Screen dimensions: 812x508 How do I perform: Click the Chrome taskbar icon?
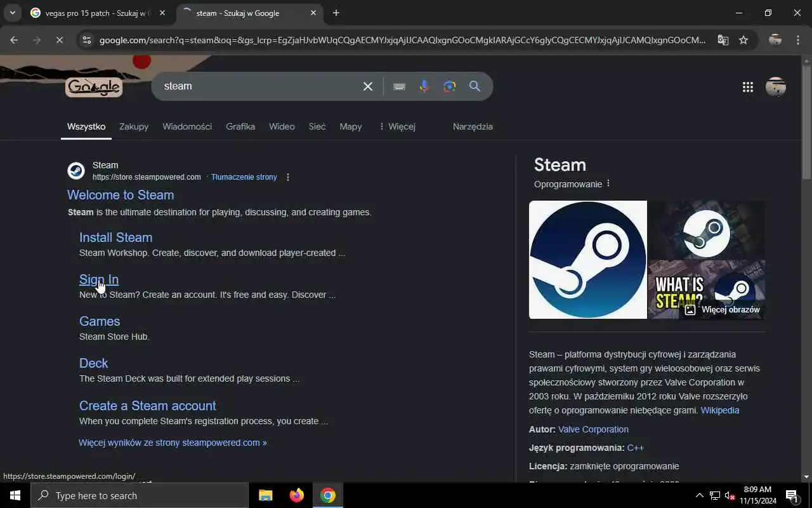pyautogui.click(x=328, y=495)
